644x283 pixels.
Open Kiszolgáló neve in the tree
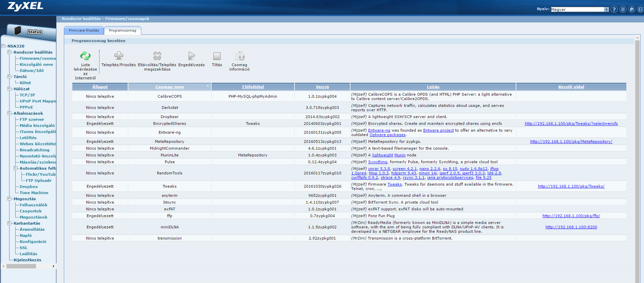tap(36, 64)
